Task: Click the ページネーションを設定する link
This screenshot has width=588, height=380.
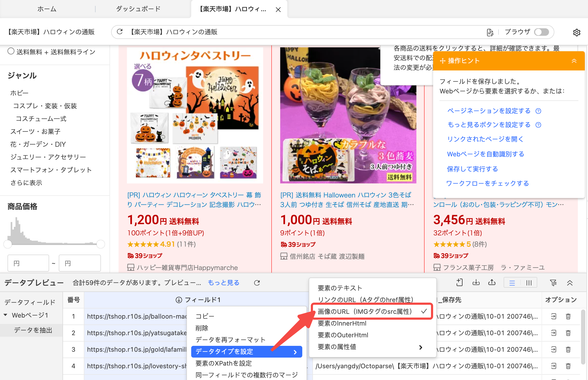Action: (x=489, y=111)
